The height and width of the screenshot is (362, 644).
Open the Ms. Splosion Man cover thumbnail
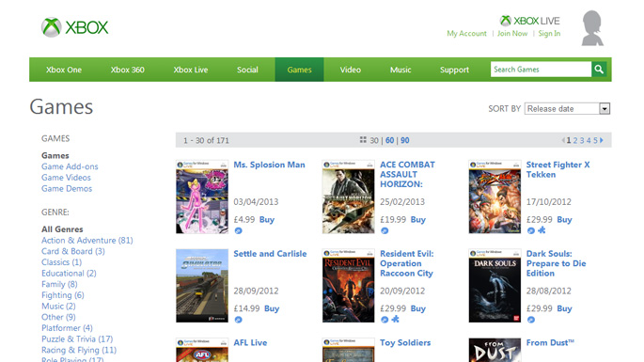(202, 197)
